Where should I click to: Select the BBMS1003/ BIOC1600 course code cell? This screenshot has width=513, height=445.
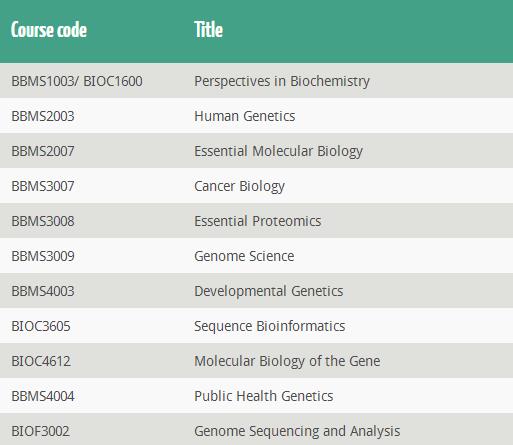tap(77, 81)
